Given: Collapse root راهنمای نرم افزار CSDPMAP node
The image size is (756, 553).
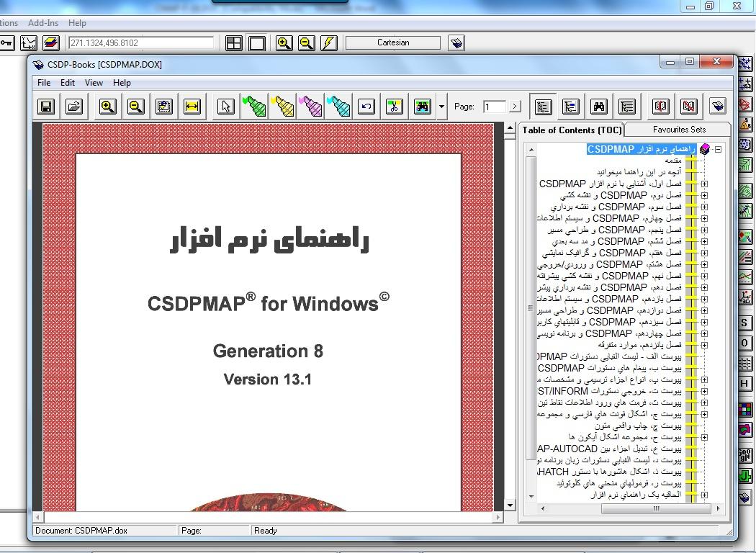Looking at the screenshot, I should (718, 150).
